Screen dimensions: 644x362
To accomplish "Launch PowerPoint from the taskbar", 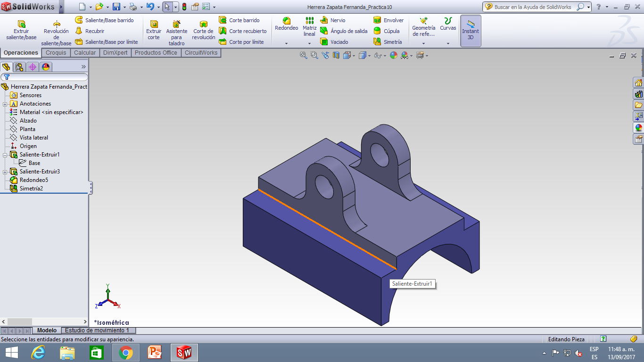I will tap(155, 352).
